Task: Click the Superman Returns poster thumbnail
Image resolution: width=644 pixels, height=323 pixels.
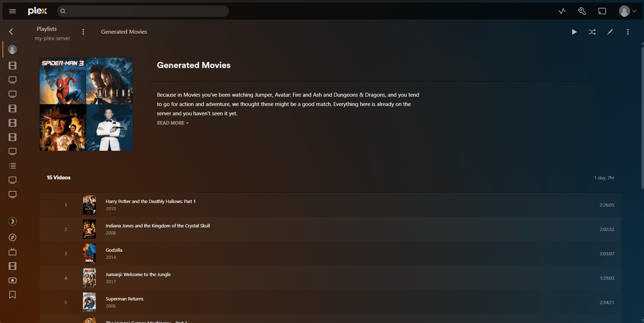Action: click(x=89, y=302)
